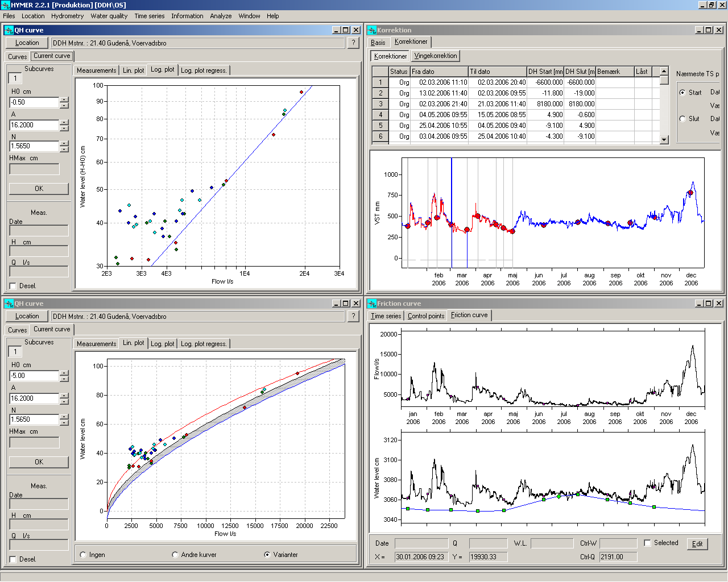This screenshot has width=728, height=582.
Task: Increase H0 value in upper QH curve window
Action: tap(64, 100)
